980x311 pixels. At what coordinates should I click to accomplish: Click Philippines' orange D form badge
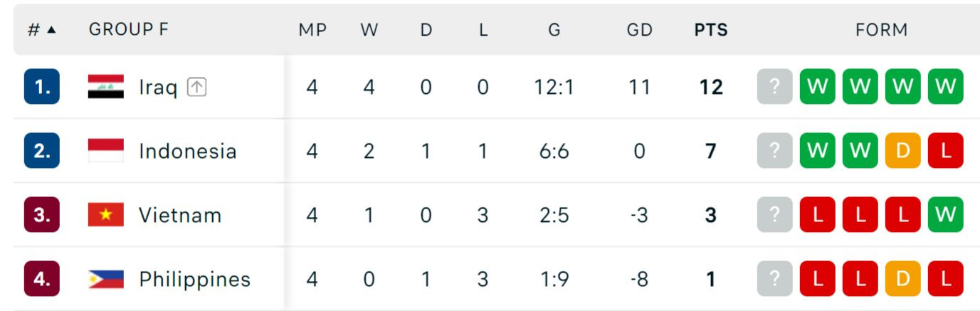902,279
